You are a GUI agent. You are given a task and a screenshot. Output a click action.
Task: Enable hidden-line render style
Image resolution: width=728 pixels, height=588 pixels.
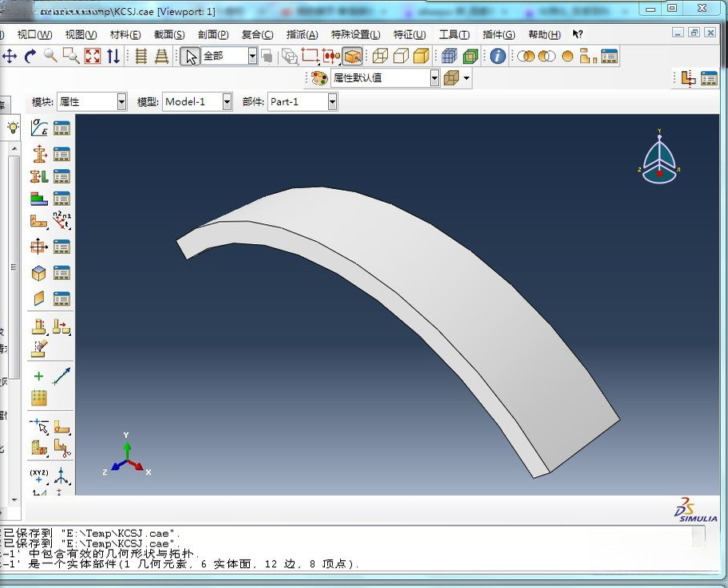pos(401,56)
